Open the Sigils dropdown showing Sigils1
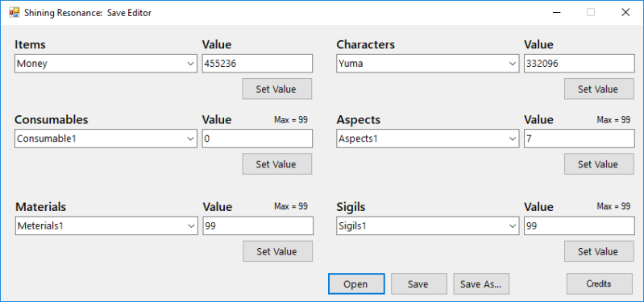The image size is (644, 302). 427,226
